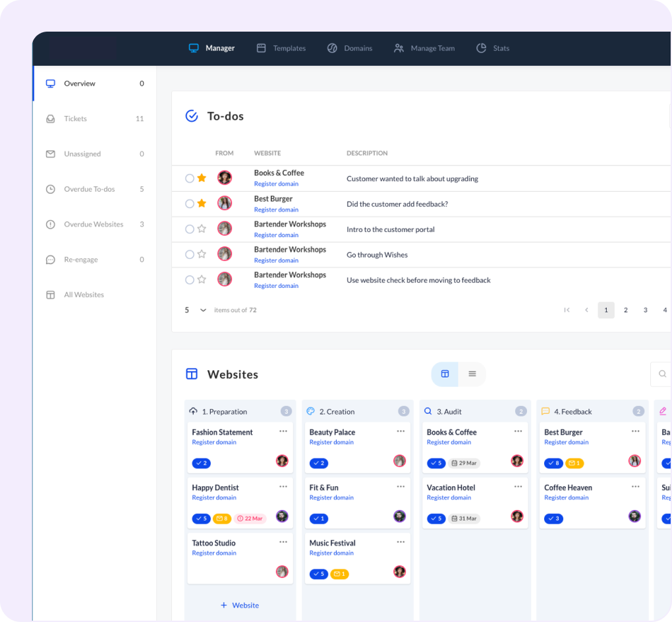Click the avatar on the Happy Dentist card
Image resolution: width=672 pixels, height=622 pixels.
click(x=282, y=517)
